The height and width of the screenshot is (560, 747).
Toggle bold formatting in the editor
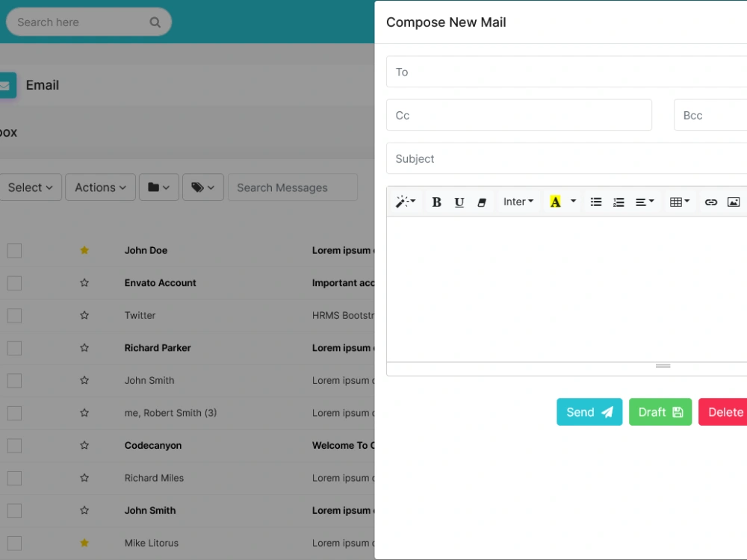pos(436,202)
